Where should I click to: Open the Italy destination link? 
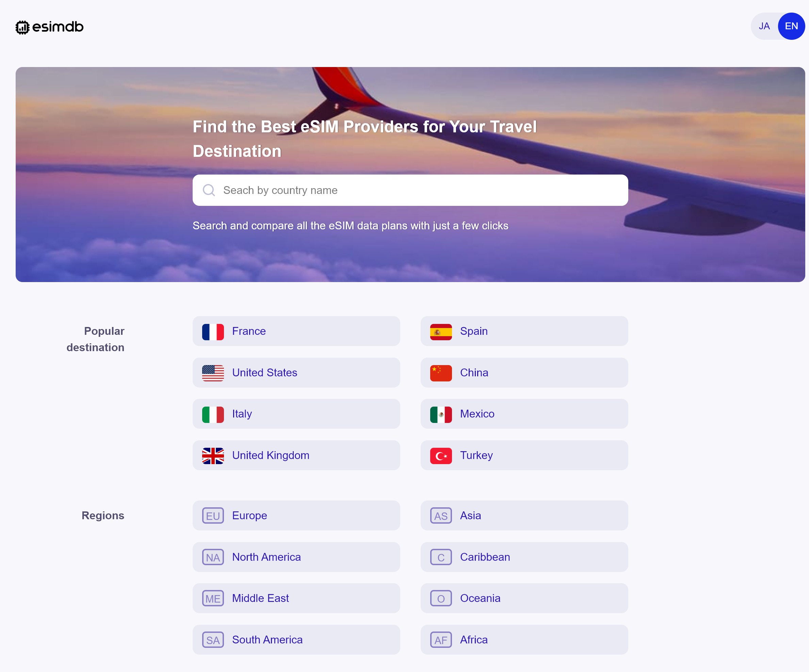pyautogui.click(x=296, y=414)
